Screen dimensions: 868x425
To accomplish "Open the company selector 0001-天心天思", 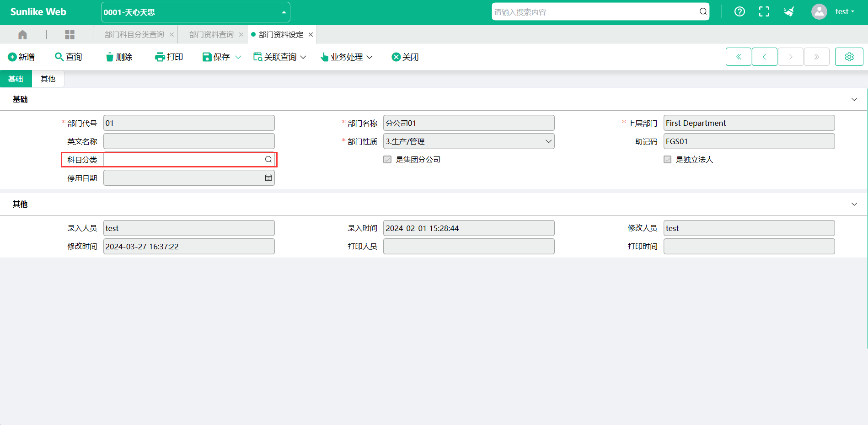I will click(195, 12).
